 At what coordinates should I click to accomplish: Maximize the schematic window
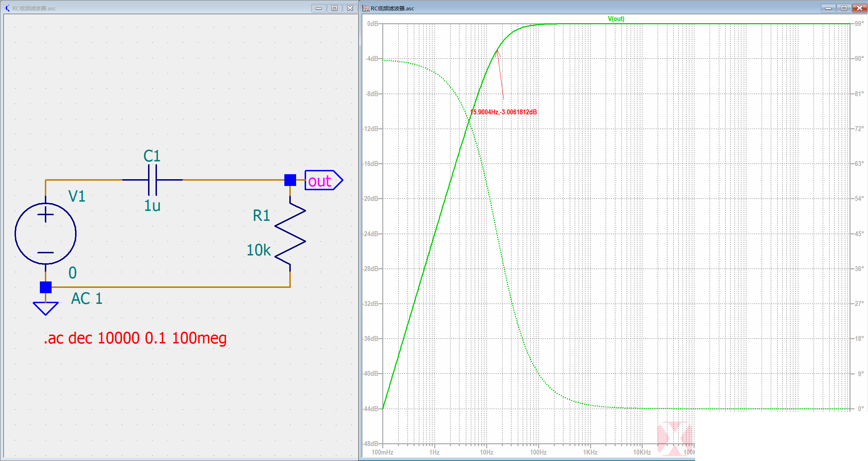click(334, 8)
